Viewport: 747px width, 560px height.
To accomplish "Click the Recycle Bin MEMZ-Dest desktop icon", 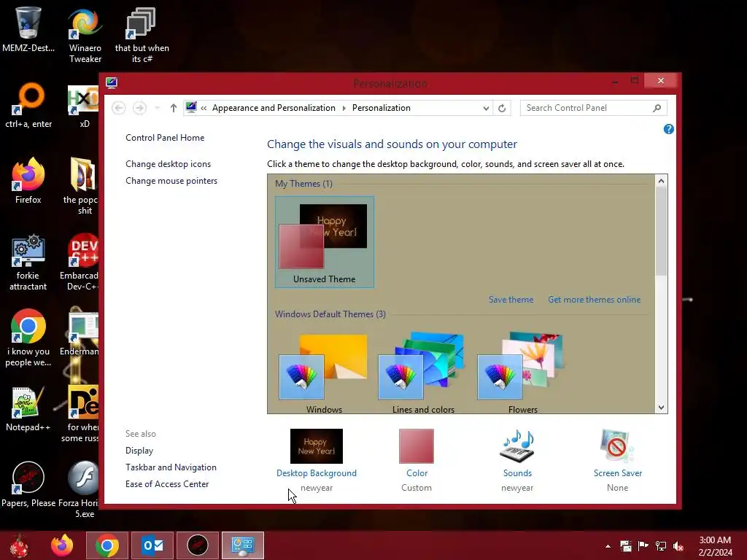I will point(28,29).
